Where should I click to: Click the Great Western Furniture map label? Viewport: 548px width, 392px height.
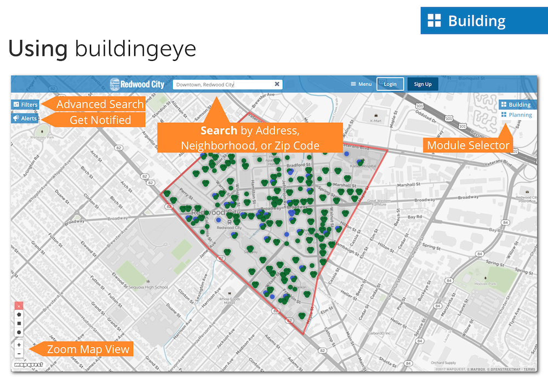point(379,202)
